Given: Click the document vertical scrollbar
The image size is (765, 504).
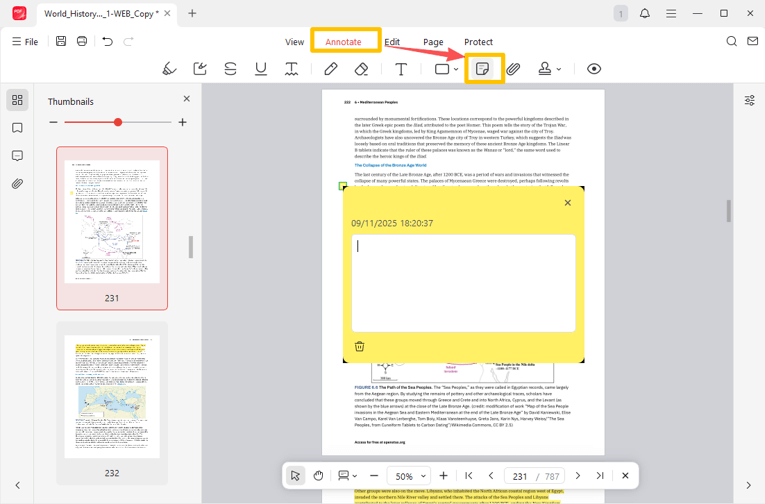Looking at the screenshot, I should (x=729, y=211).
